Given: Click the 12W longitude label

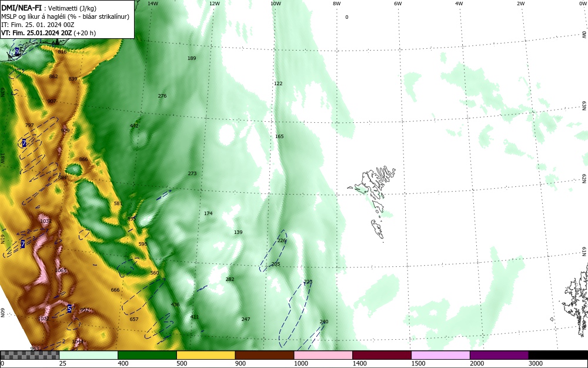Looking at the screenshot, I should click(214, 4).
